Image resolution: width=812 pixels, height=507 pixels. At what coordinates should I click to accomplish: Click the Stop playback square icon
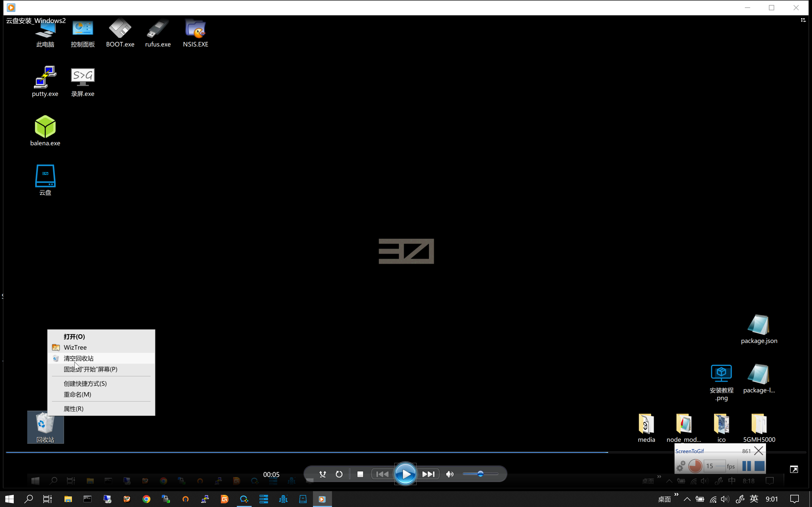click(360, 474)
